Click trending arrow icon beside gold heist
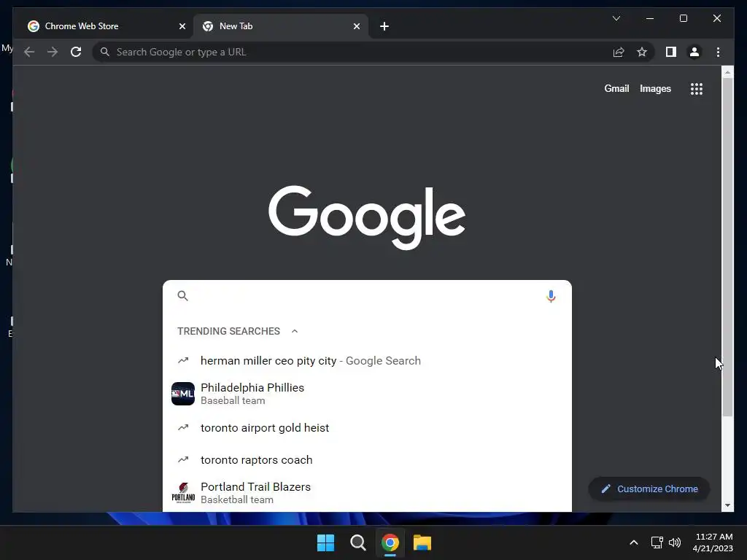Screen dimensions: 747x560 click(183, 427)
